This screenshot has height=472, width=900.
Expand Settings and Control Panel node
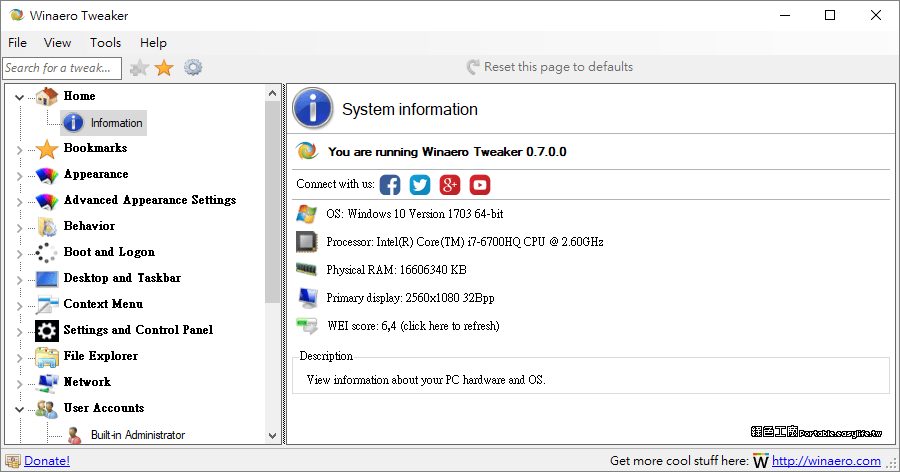click(x=20, y=332)
